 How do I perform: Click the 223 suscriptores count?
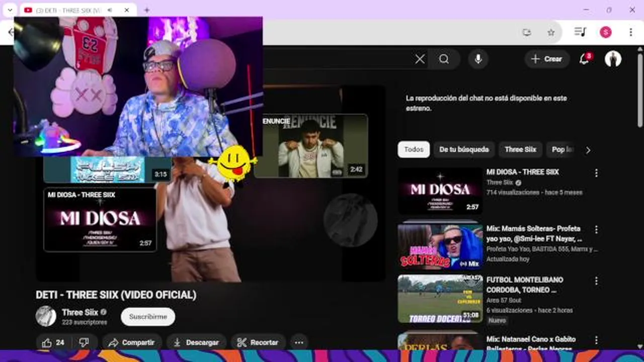pos(85,322)
